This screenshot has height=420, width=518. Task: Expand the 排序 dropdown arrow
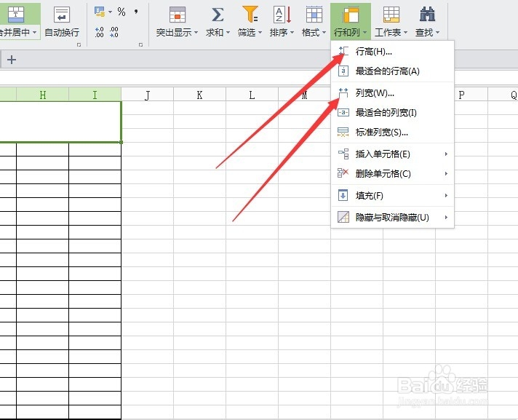tap(292, 32)
